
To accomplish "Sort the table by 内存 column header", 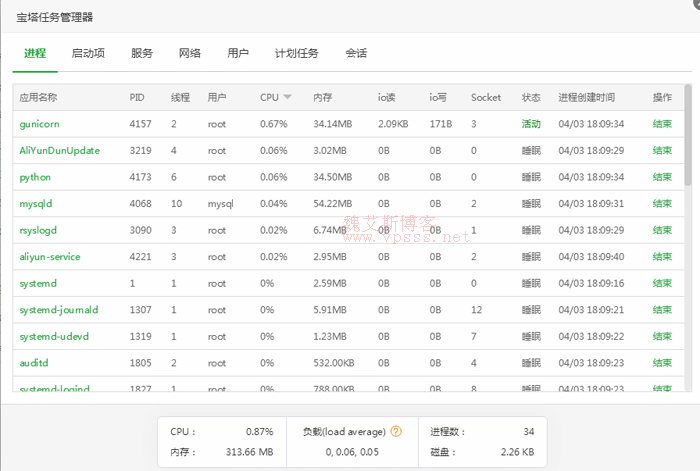I will (323, 98).
